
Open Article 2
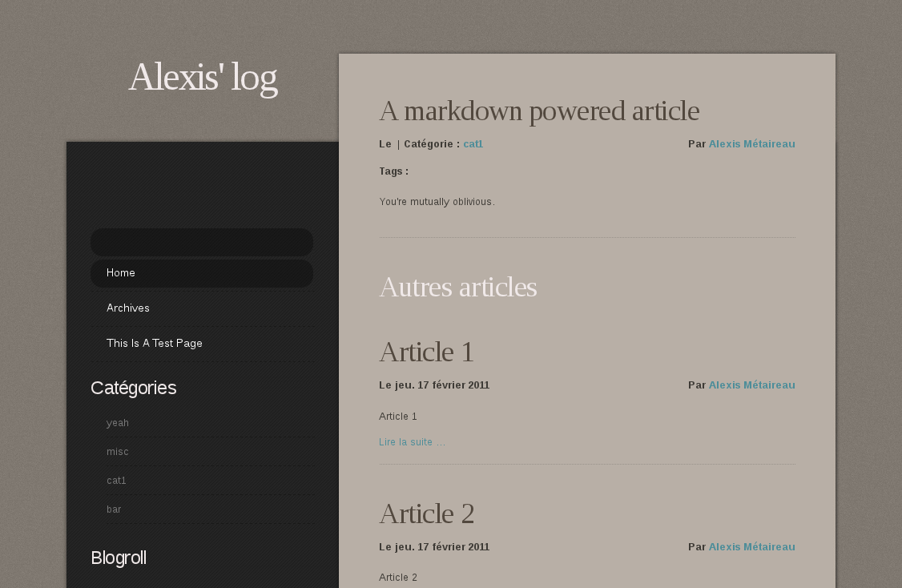point(427,513)
